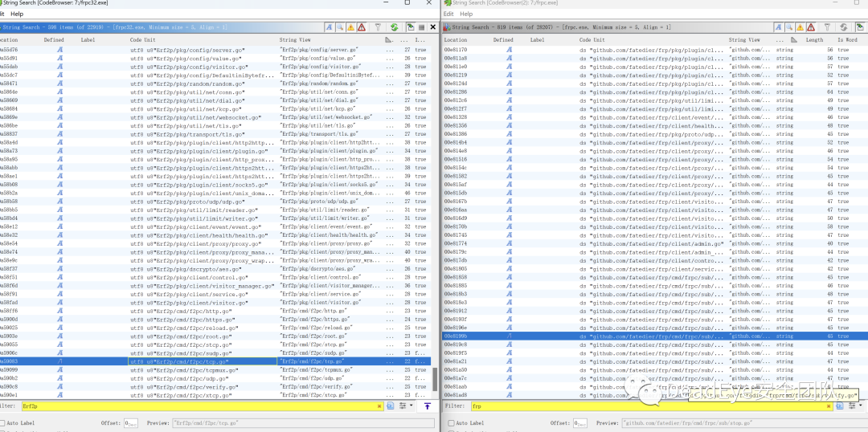This screenshot has height=432, width=868.
Task: Click Preview field showing frpc/sub/stop.go path
Action: pyautogui.click(x=744, y=423)
